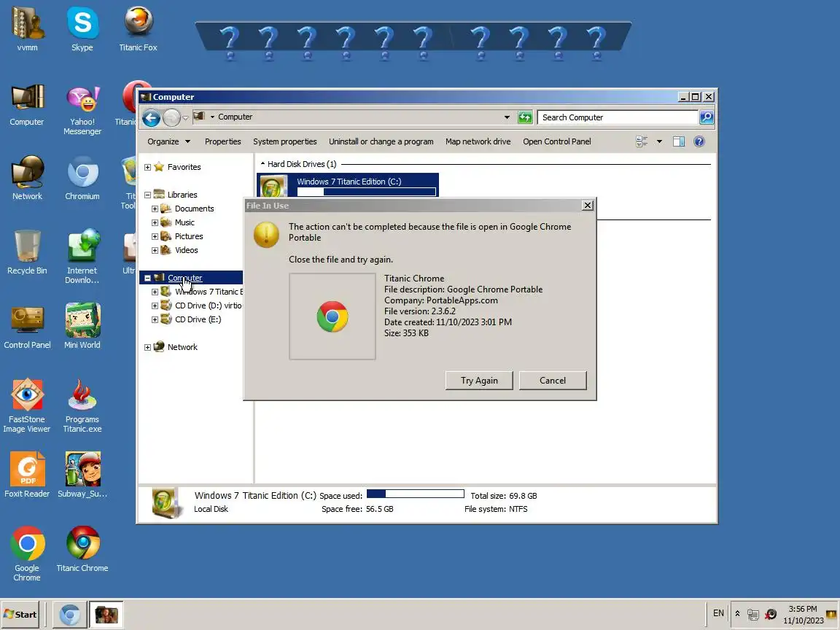Collapse the Libraries tree node
The width and height of the screenshot is (840, 630).
pos(147,195)
